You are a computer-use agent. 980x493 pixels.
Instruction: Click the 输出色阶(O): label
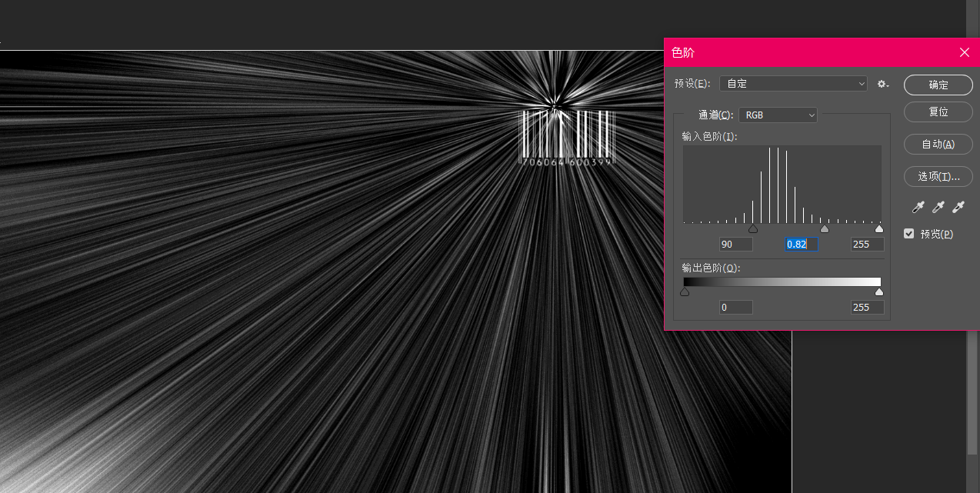coord(710,268)
